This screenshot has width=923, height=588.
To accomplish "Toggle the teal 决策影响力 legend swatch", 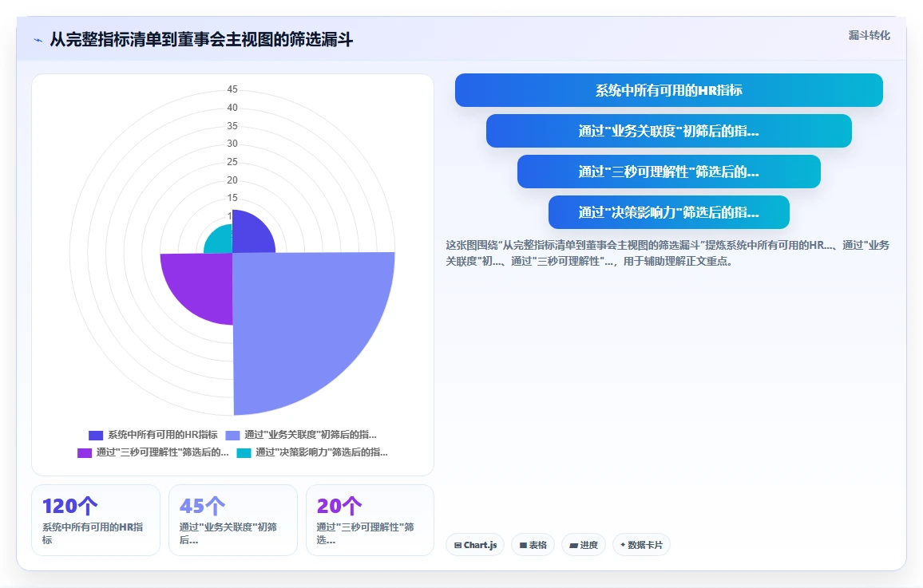I will click(x=244, y=452).
